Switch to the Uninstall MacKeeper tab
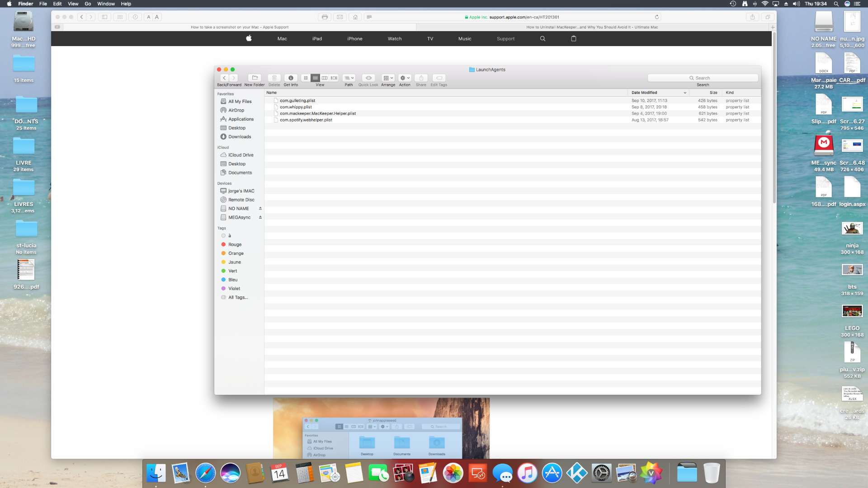Viewport: 868px width, 488px height. pyautogui.click(x=592, y=27)
